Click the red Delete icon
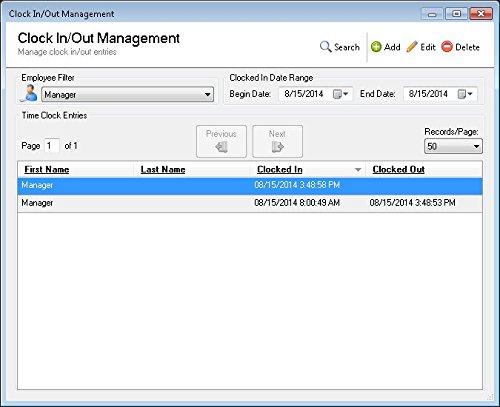The height and width of the screenshot is (407, 500). pyautogui.click(x=447, y=47)
